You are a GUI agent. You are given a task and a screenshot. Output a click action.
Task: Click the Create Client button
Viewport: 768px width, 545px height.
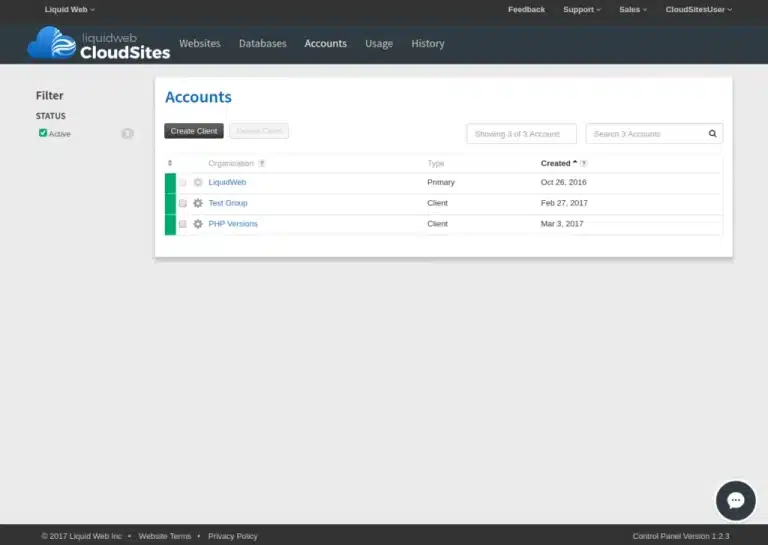click(x=194, y=131)
